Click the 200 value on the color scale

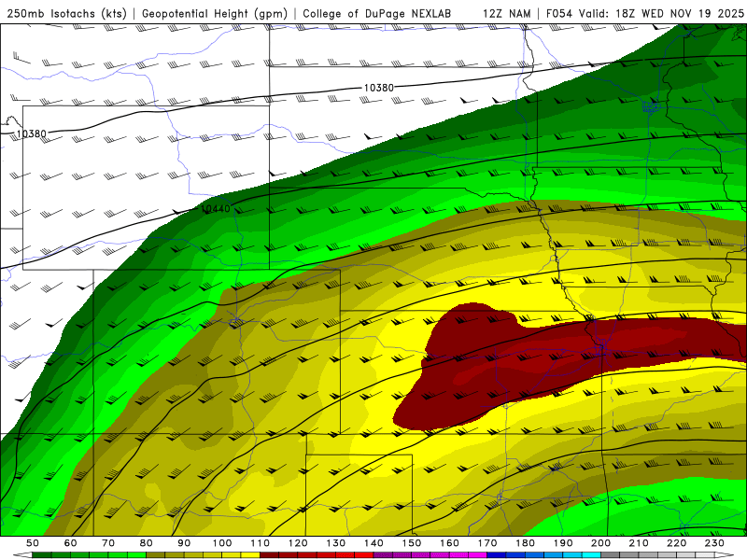pyautogui.click(x=601, y=543)
